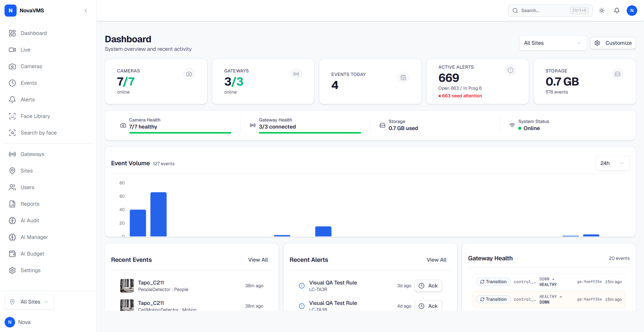
Task: Click the AI Manager brain icon
Action: (12, 237)
